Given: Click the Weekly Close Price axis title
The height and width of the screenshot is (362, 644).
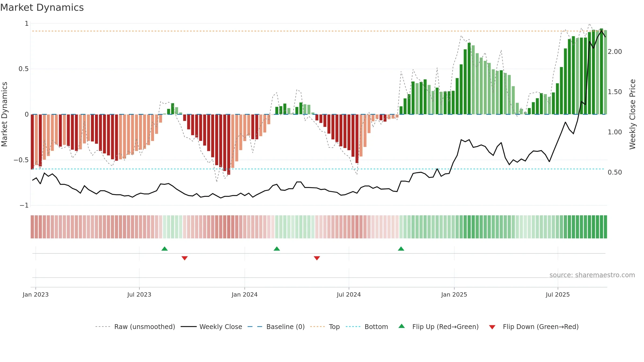Looking at the screenshot, I should (632, 114).
